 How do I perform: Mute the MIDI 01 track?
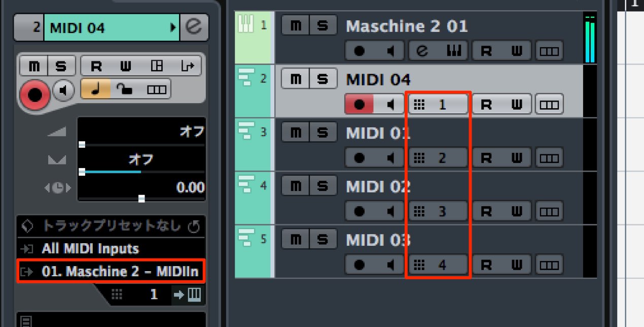pyautogui.click(x=295, y=133)
